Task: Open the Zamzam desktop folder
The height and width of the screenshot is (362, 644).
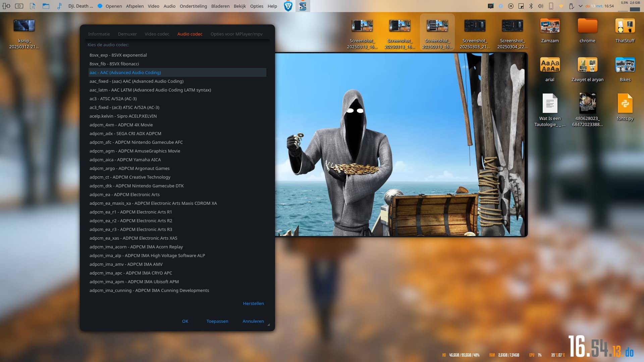Action: click(550, 31)
